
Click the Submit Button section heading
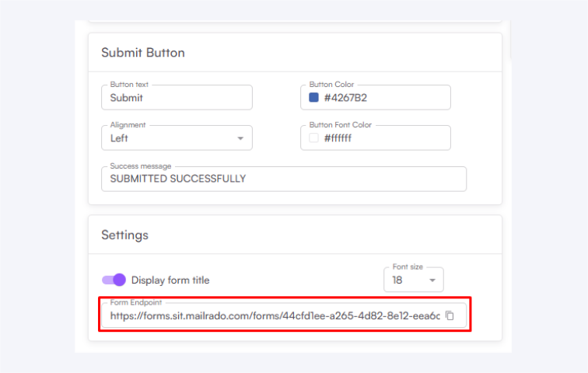point(143,53)
